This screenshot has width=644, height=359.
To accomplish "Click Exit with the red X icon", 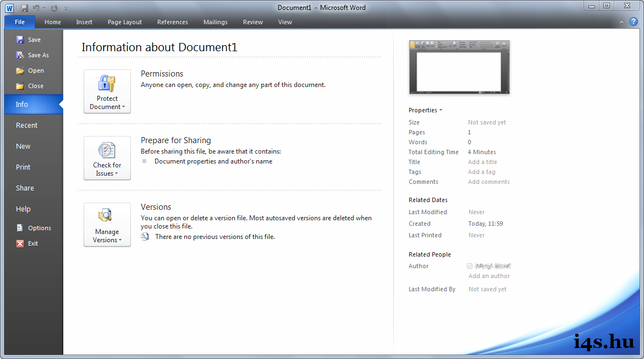I will (x=27, y=243).
